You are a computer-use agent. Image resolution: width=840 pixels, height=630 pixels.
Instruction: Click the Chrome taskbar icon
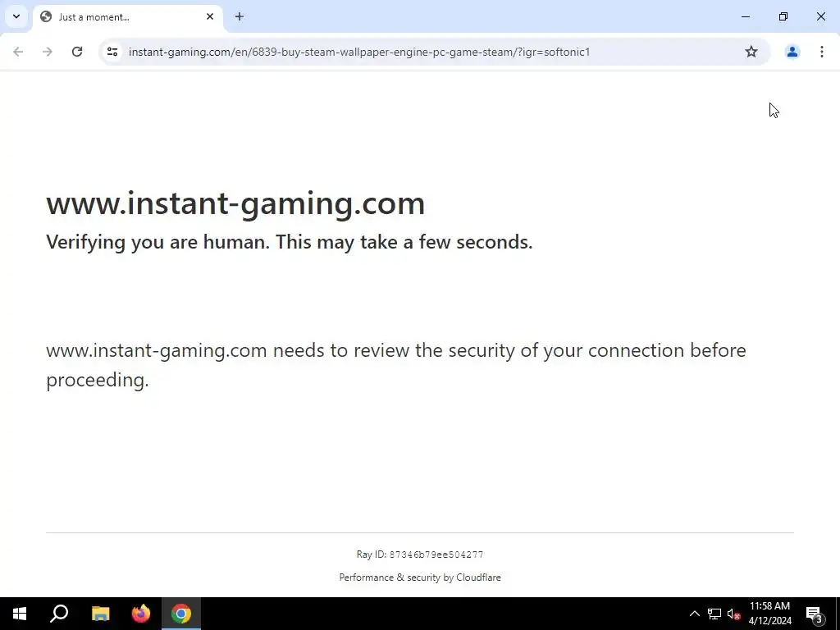(181, 614)
